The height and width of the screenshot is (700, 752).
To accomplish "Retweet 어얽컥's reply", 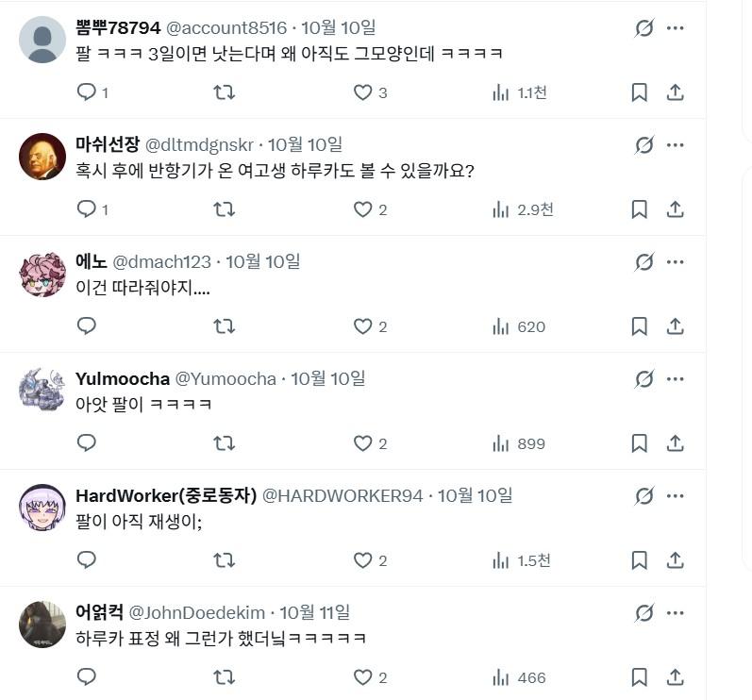I will [224, 677].
